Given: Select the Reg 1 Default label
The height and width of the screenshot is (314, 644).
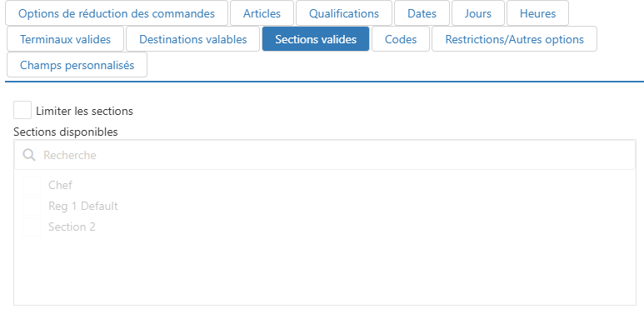Looking at the screenshot, I should pos(83,206).
